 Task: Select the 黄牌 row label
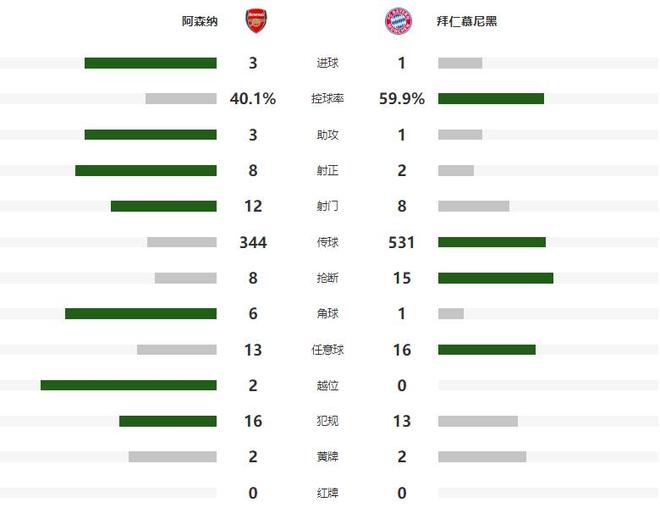[x=326, y=457]
